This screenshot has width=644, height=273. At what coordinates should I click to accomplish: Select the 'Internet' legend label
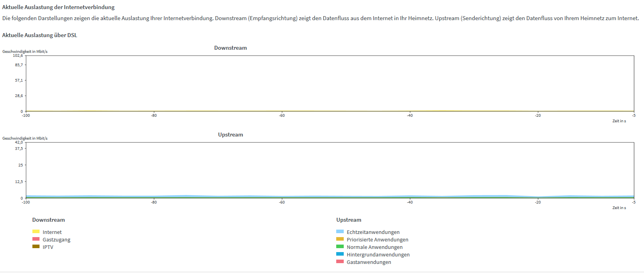[x=52, y=232]
